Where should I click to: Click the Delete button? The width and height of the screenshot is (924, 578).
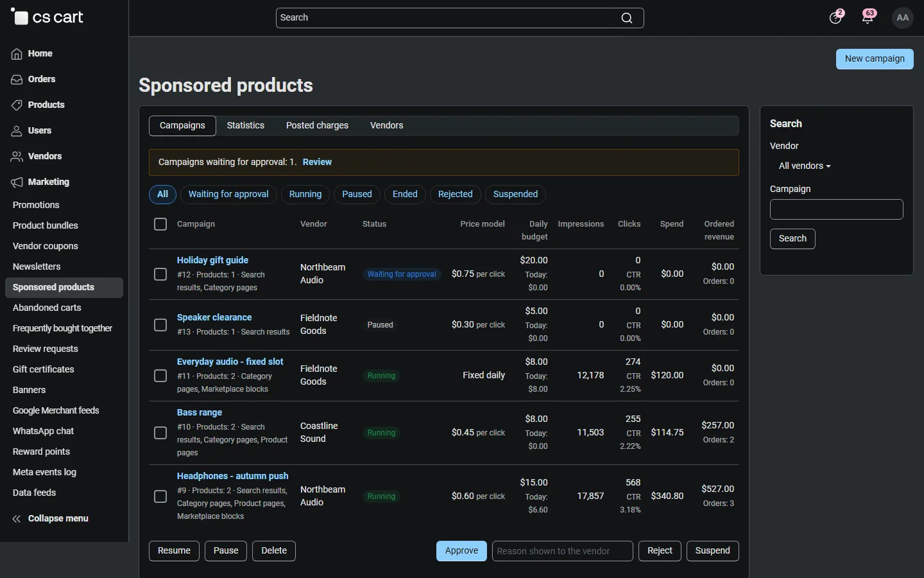(x=274, y=551)
